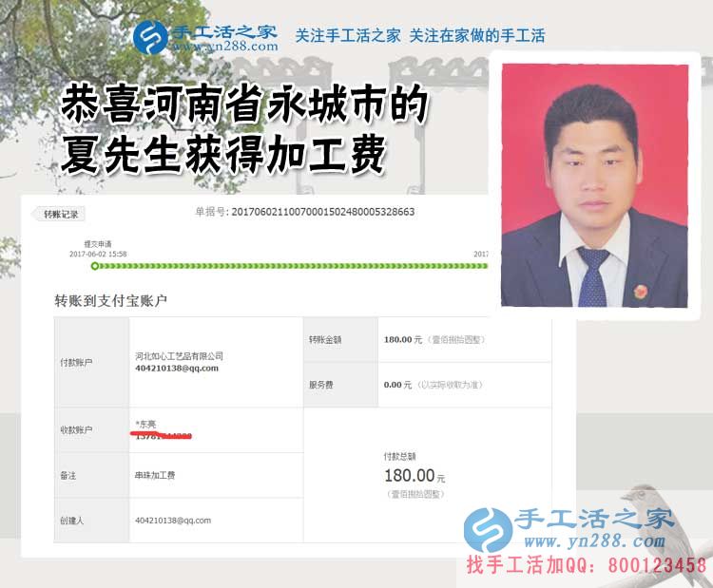Click the 串珠加工费 remark text
This screenshot has height=588, width=713.
click(155, 475)
